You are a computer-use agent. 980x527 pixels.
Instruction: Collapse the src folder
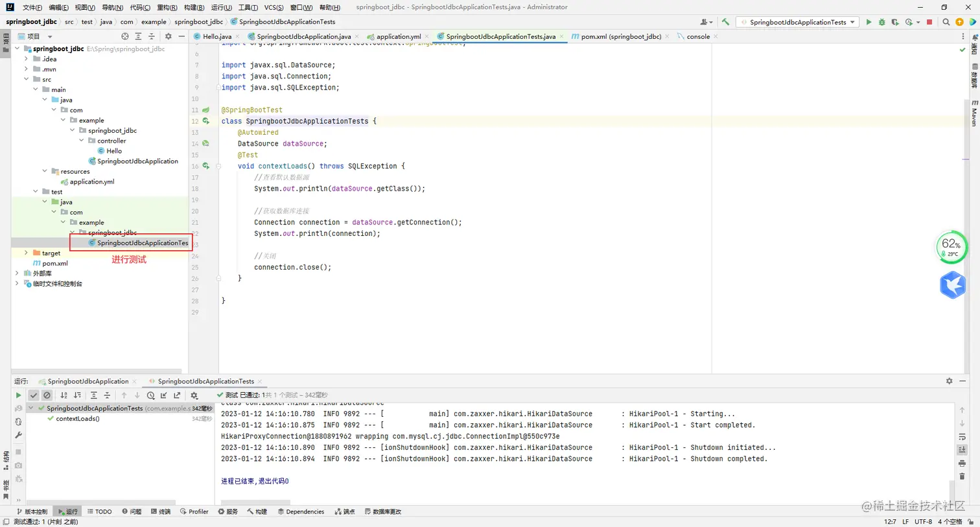27,79
